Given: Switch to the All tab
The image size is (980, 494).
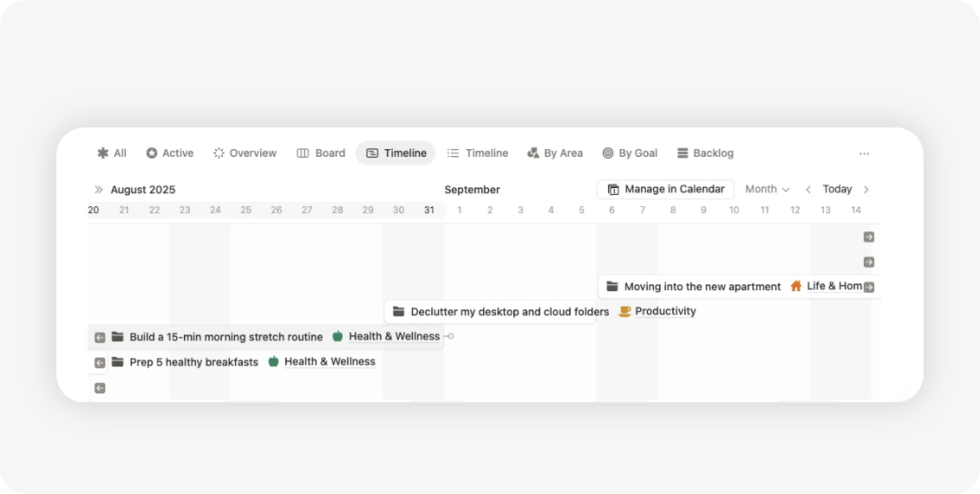Looking at the screenshot, I should tap(112, 153).
